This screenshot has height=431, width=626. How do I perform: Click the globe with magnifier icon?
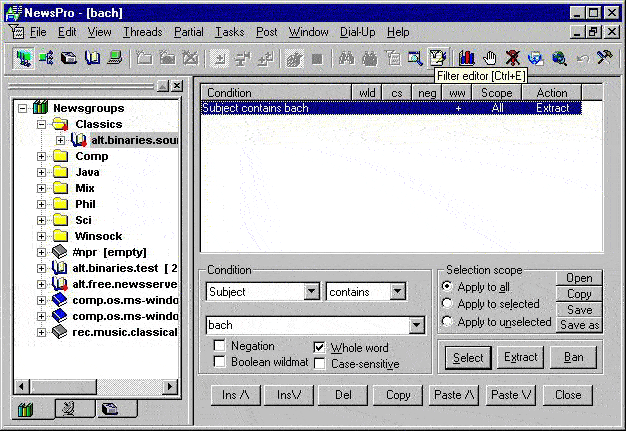tap(559, 58)
